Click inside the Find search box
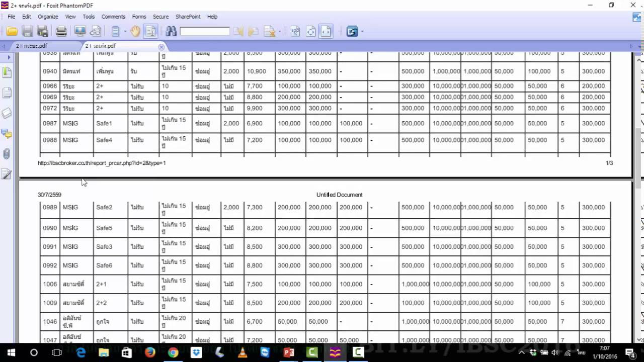 [205, 32]
